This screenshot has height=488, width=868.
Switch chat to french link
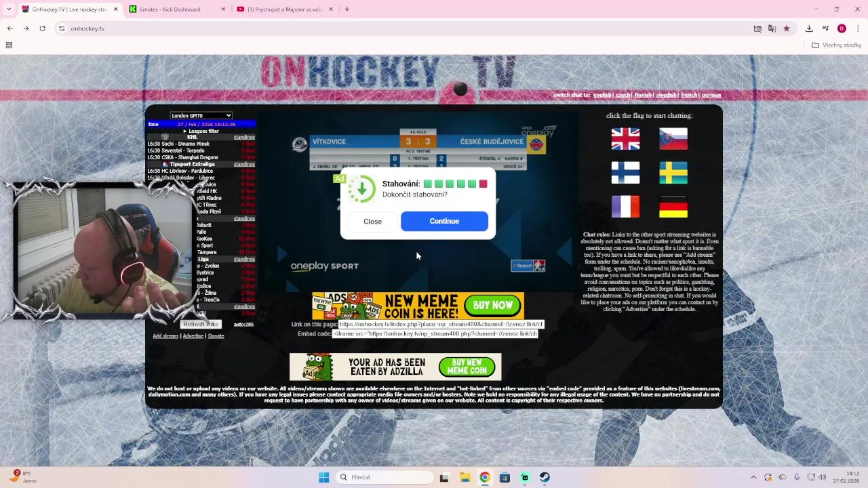coord(689,95)
